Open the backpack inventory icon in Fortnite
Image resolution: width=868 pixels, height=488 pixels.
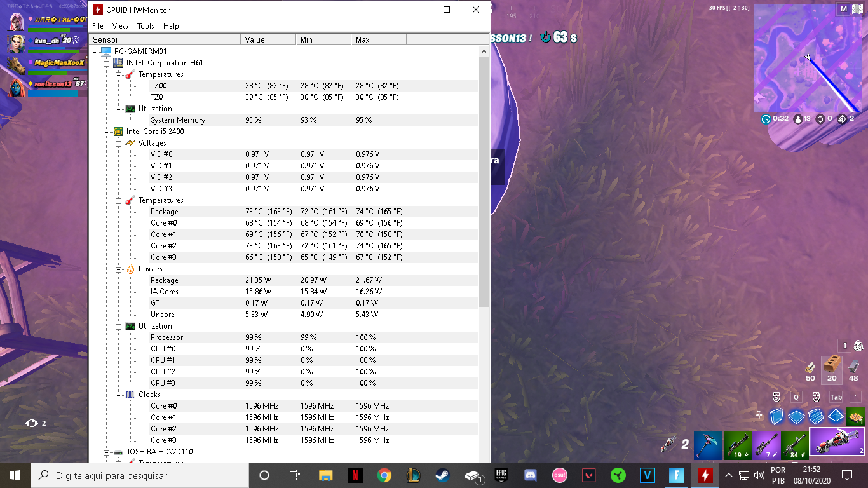click(x=858, y=346)
